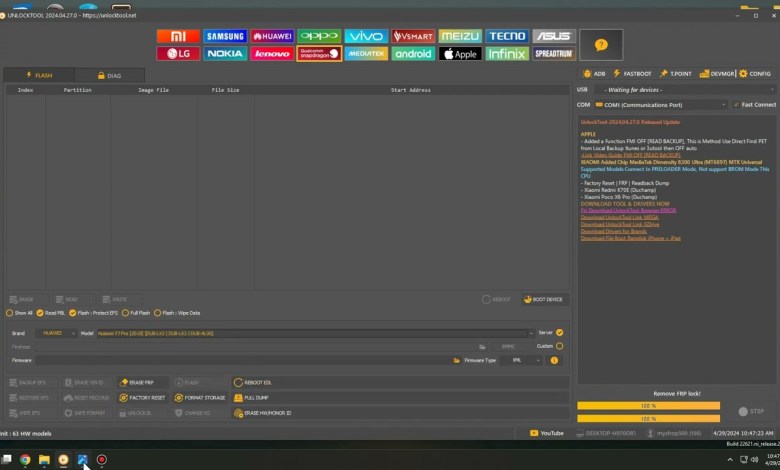Select the Qualcomm Snapdragon logo

319,53
